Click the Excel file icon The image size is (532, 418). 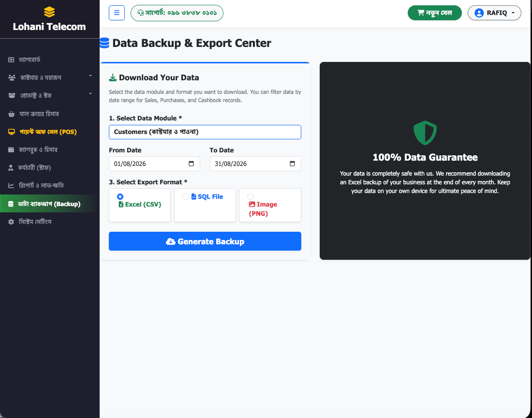121,205
